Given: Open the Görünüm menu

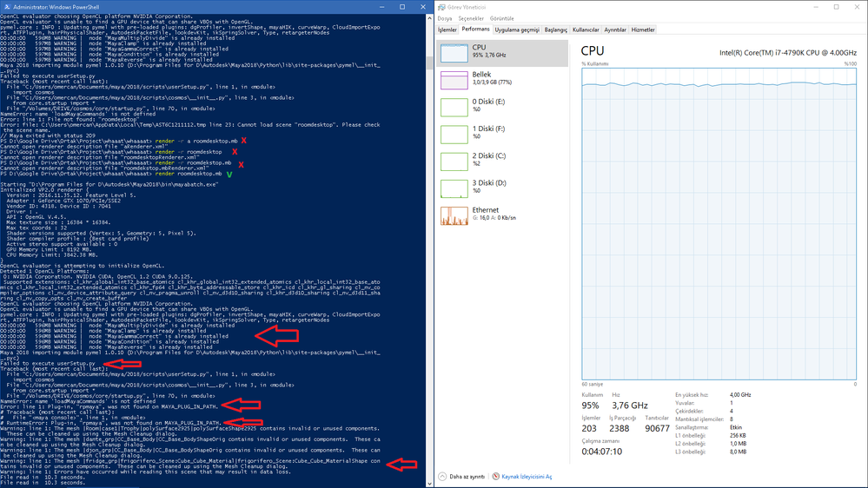Looking at the screenshot, I should point(501,18).
